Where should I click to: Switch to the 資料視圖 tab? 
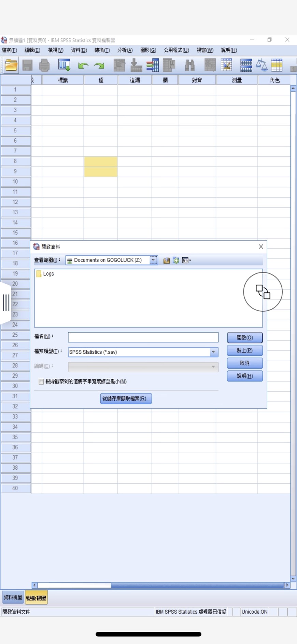13,597
